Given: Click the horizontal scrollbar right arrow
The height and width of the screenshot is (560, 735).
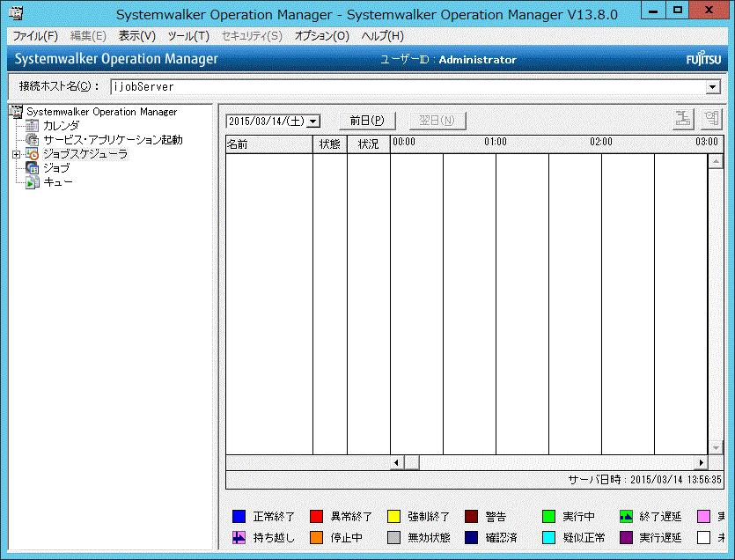Looking at the screenshot, I should tap(701, 462).
